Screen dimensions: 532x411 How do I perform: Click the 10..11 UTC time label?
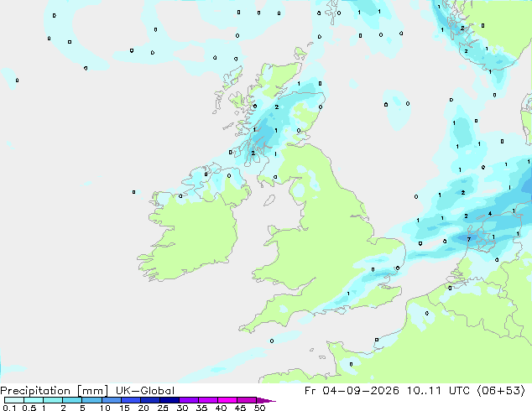438,391
